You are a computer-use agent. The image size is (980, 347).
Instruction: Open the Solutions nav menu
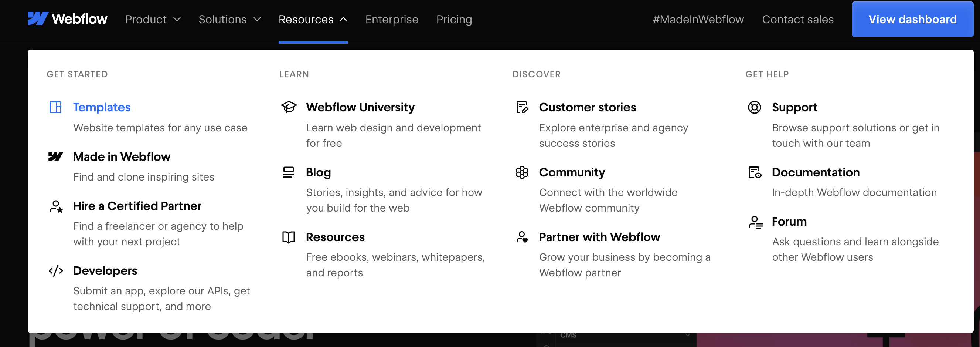(x=230, y=20)
